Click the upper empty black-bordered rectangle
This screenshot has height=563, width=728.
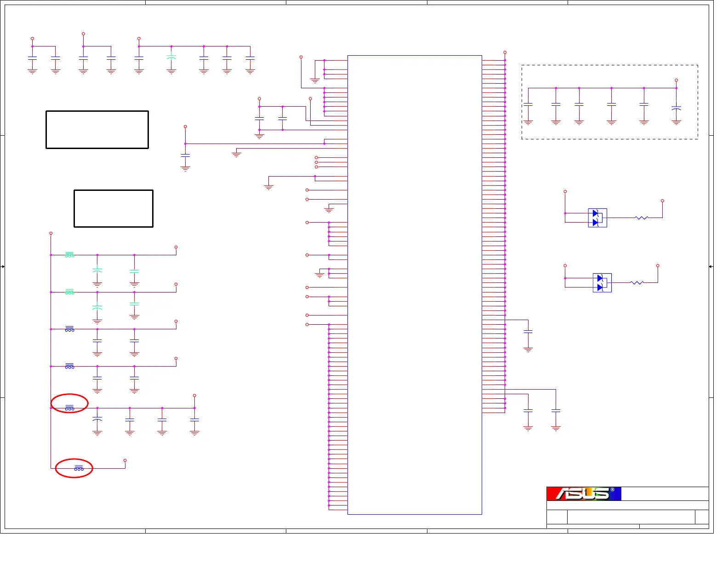tap(97, 130)
